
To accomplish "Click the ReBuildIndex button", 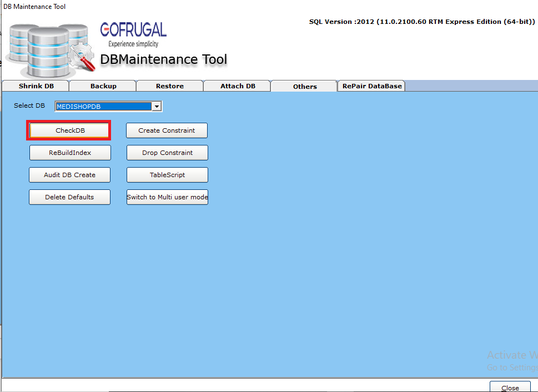I will (x=70, y=153).
